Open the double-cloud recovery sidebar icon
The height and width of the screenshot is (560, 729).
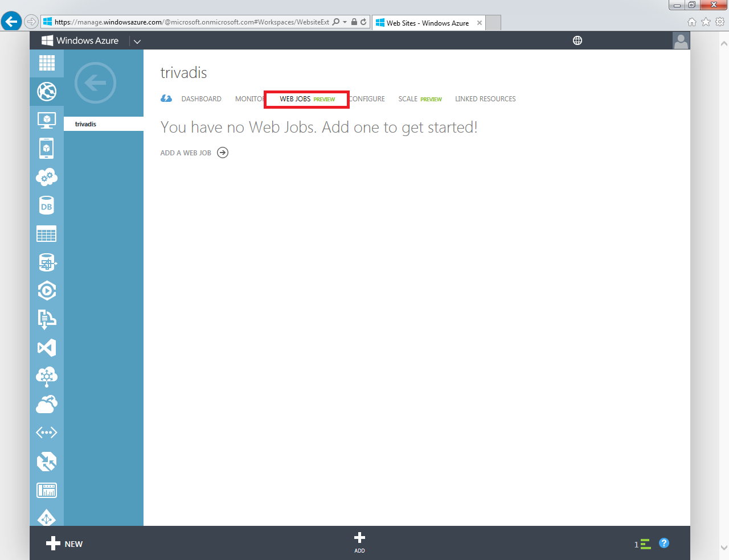(47, 405)
